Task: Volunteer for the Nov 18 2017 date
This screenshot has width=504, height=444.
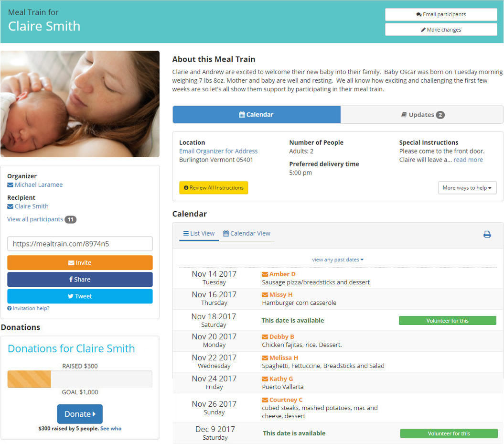Action: [447, 321]
